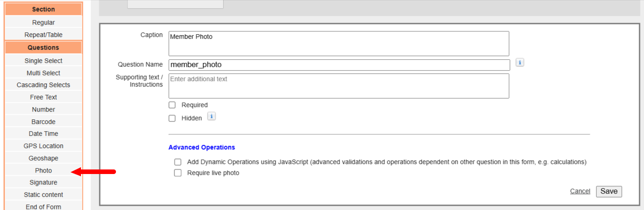
Task: Enable the Require live photo option
Action: coord(178,173)
